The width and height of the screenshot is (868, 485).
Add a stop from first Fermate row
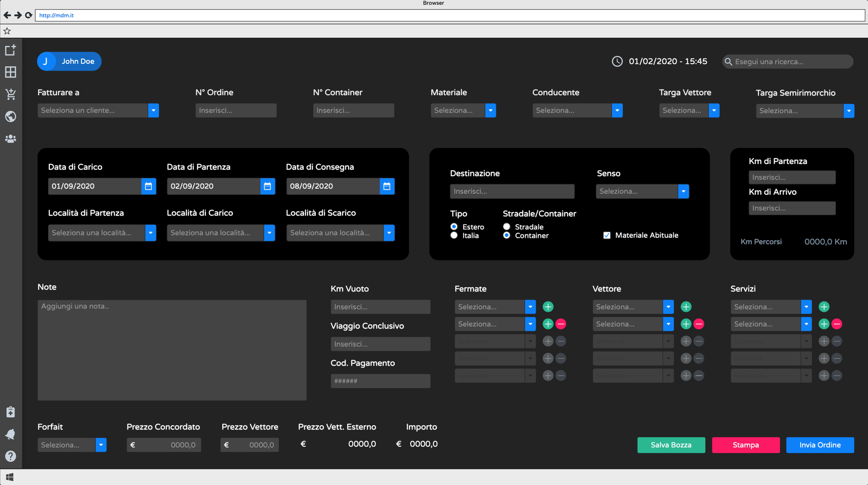tap(548, 307)
